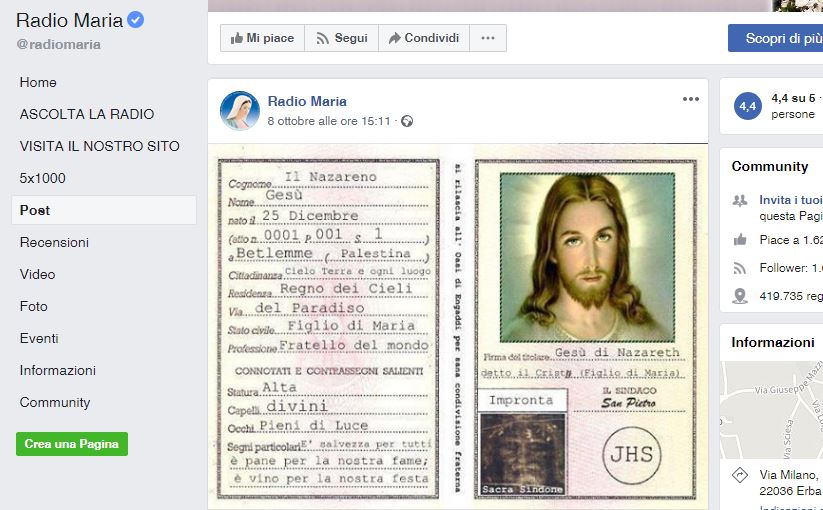
Task: Open Informazioni in sidebar
Action: coord(58,370)
